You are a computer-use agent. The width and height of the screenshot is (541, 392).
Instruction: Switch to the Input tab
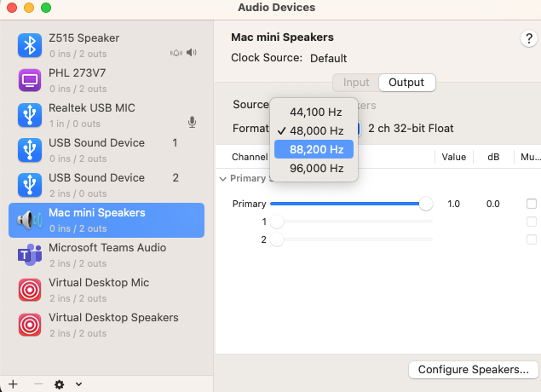point(356,83)
